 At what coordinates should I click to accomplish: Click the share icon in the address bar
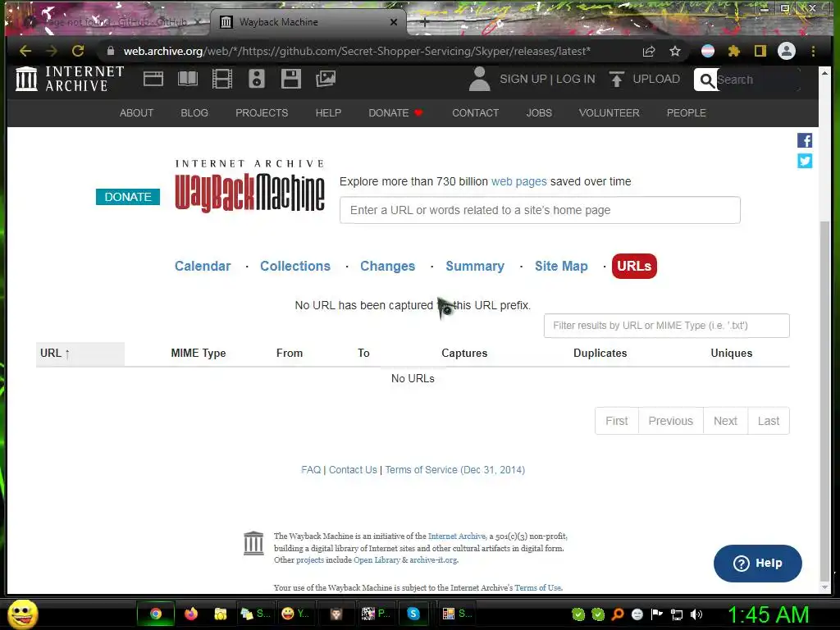pos(649,51)
